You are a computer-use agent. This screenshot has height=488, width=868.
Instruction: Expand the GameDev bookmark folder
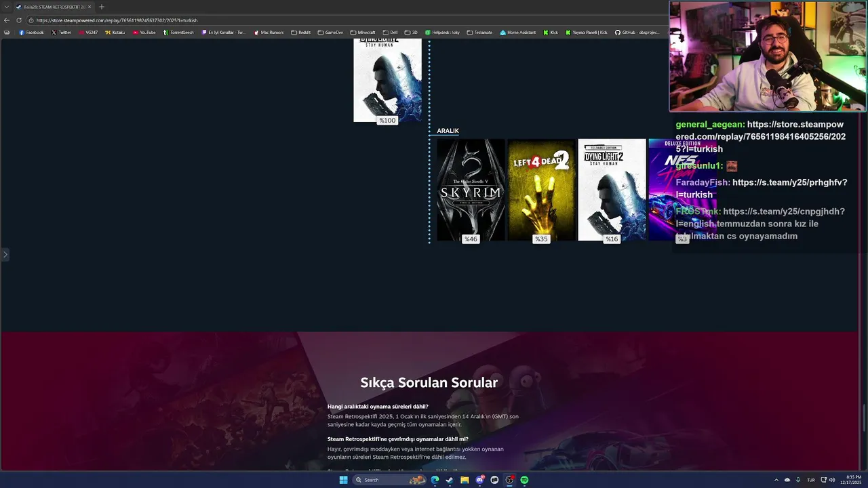[x=330, y=33]
